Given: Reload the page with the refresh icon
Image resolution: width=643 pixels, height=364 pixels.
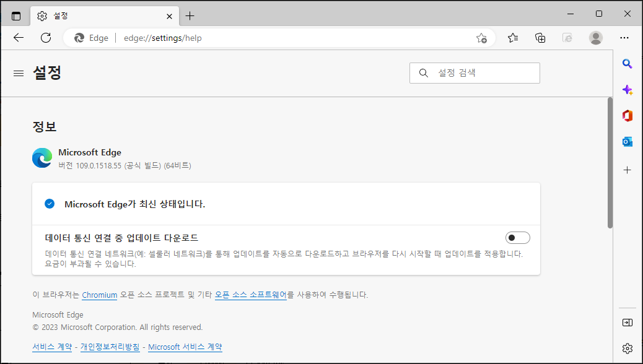Looking at the screenshot, I should [46, 38].
